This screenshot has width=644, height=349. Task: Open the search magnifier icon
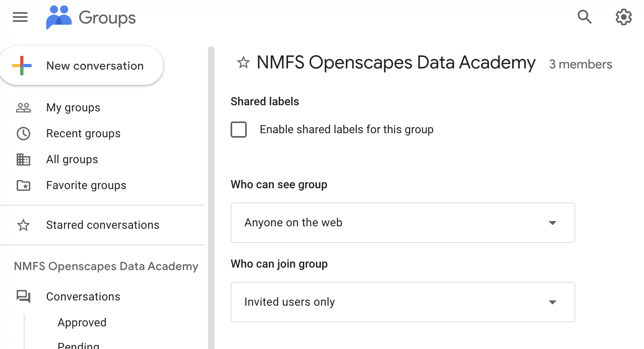click(x=584, y=17)
